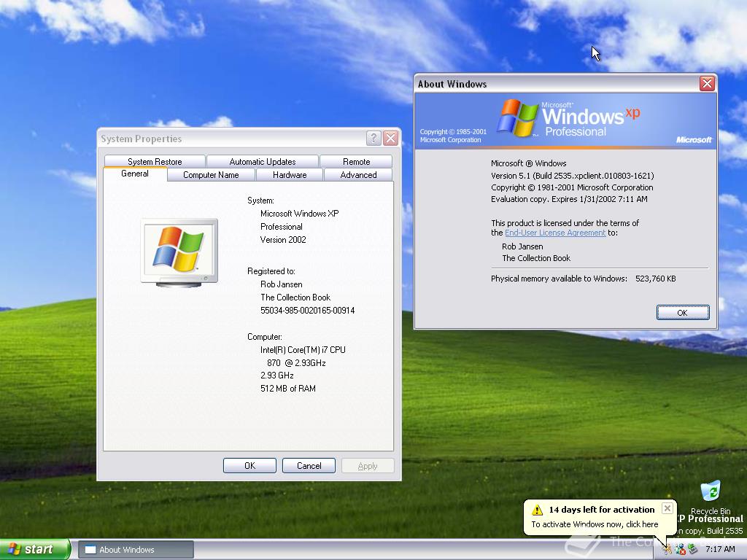747x560 pixels.
Task: Select the General tab
Action: 135,174
